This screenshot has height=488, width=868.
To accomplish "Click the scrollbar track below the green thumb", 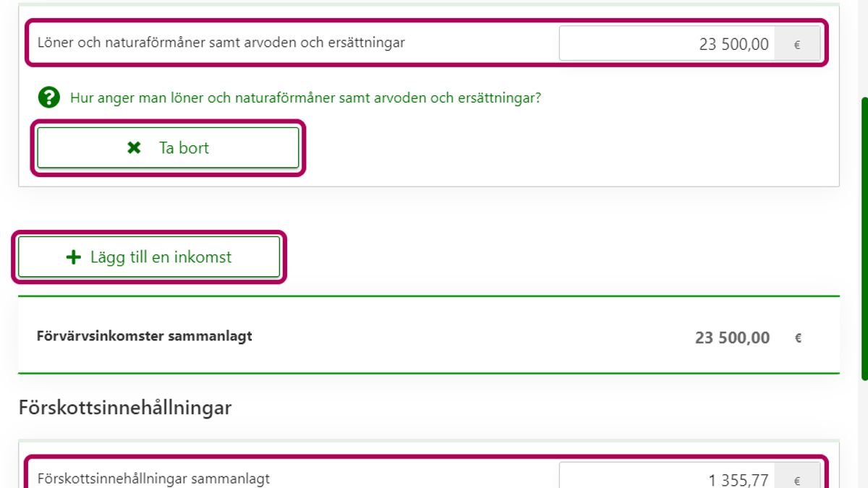I will pos(864,434).
